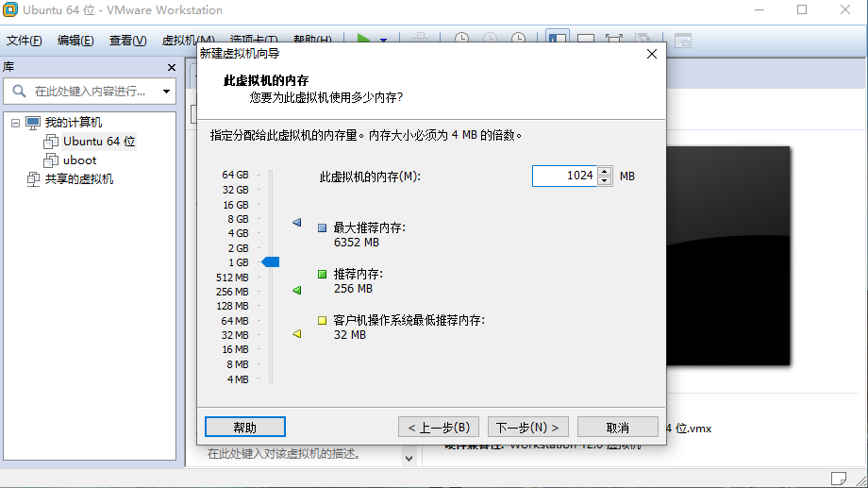Click the blue maximum recommended memory legend square
868x488 pixels.
322,227
